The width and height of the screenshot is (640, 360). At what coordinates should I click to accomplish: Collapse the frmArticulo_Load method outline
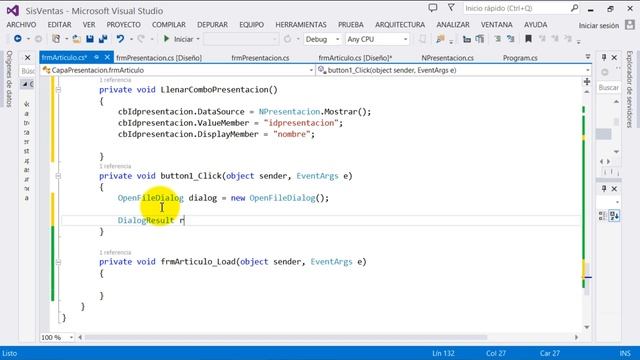[x=58, y=262]
